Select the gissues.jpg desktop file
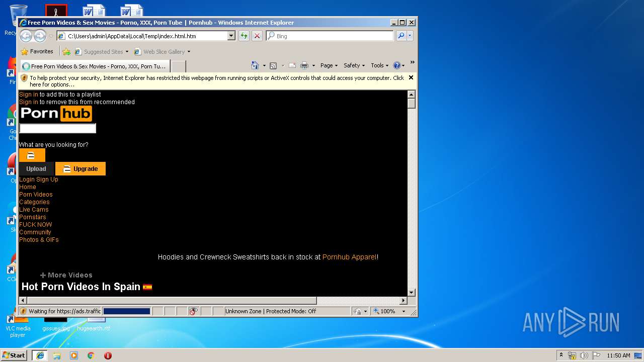 pos(56,325)
